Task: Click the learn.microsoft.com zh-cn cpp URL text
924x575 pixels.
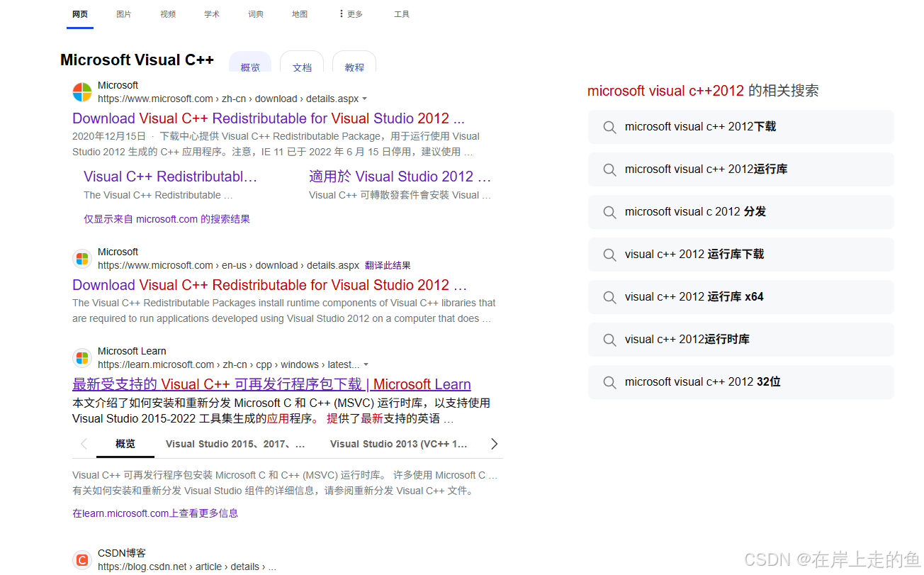Action: [229, 364]
